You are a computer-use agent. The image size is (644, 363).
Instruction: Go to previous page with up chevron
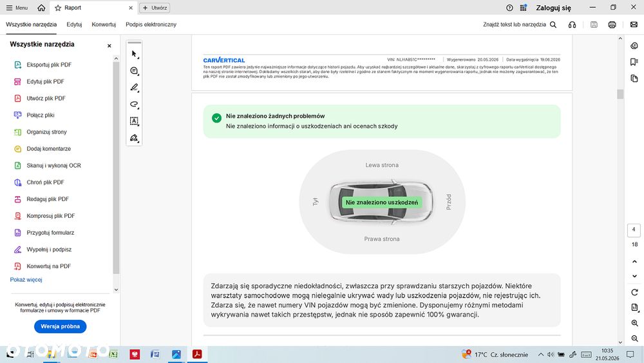click(634, 262)
